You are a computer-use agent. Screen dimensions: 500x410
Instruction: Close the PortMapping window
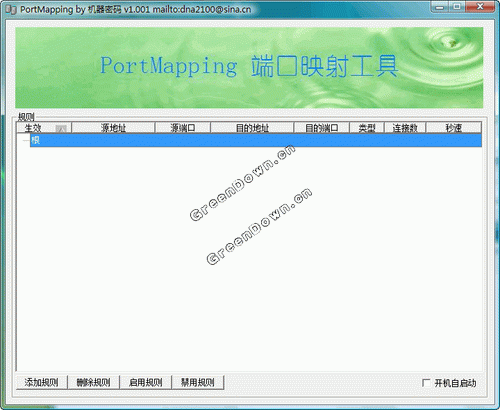[480, 7]
